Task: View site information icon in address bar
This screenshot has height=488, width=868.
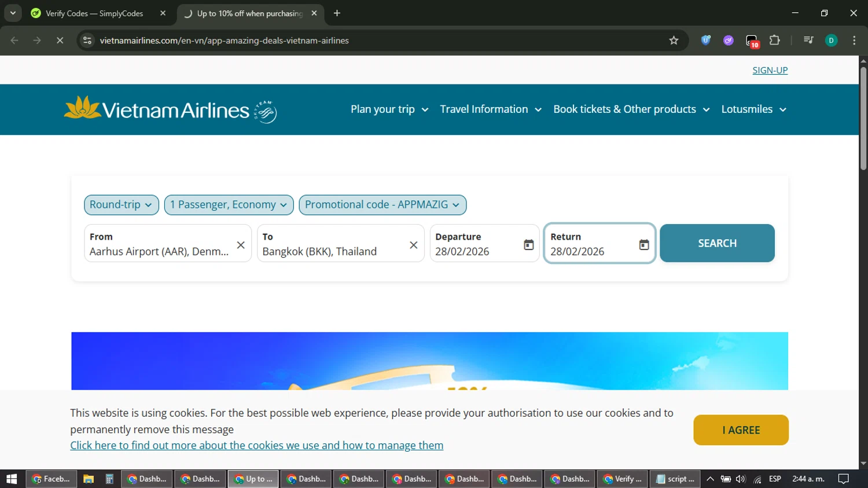Action: [87, 41]
